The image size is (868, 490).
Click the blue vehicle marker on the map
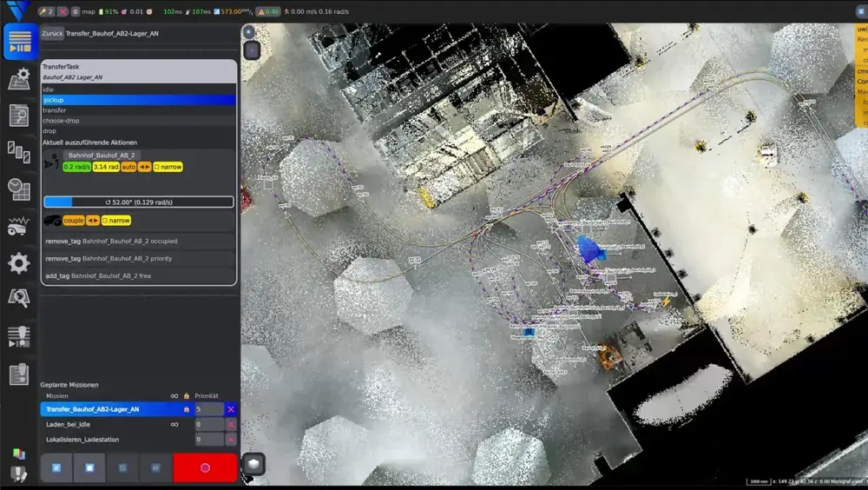pyautogui.click(x=590, y=249)
